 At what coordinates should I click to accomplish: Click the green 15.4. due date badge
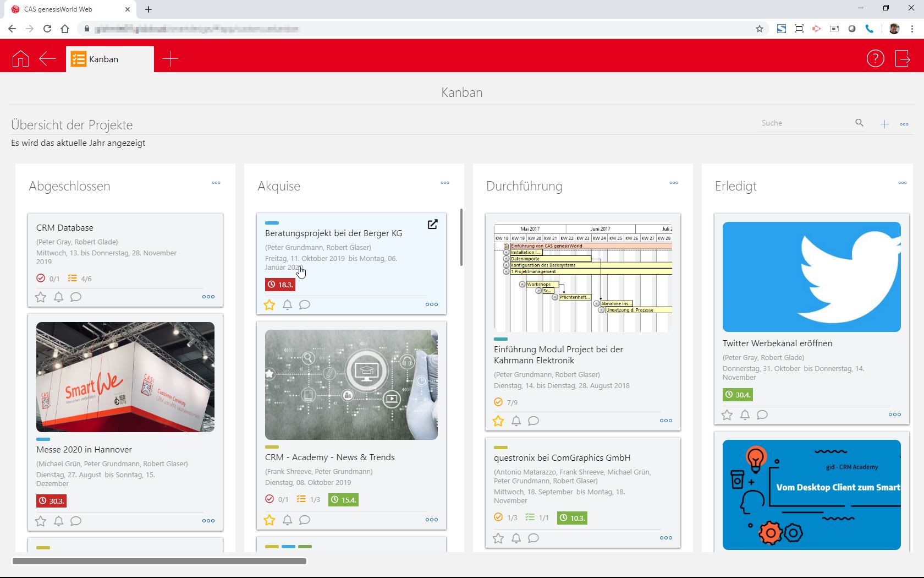click(x=343, y=500)
